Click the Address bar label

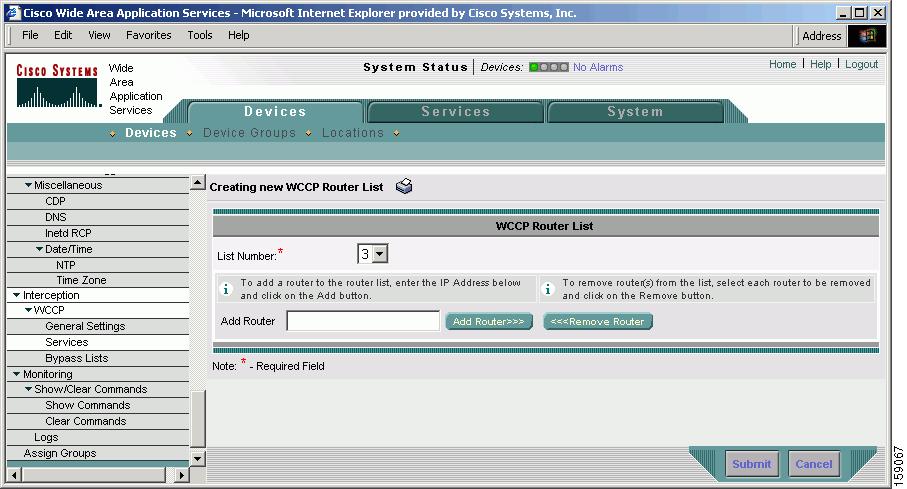[x=821, y=36]
